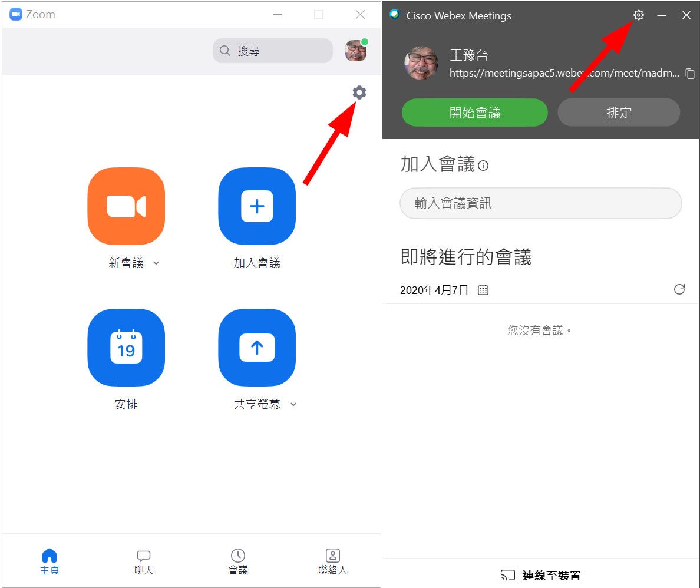700x588 pixels.
Task: Click the cast icon beside 連線至裝置
Action: pyautogui.click(x=507, y=575)
